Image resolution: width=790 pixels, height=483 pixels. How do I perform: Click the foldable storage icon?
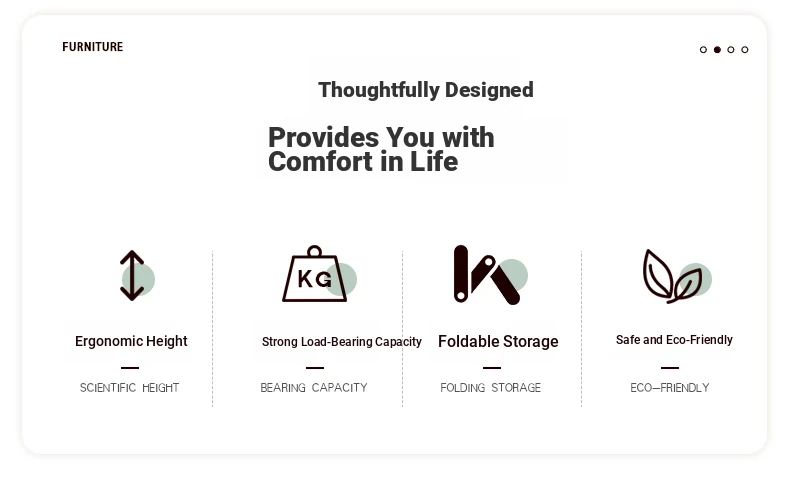[486, 275]
